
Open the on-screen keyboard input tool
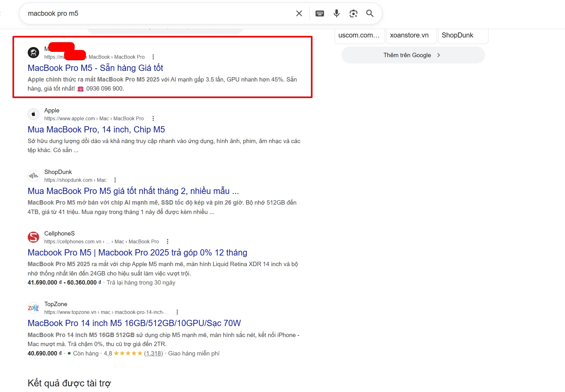pos(320,13)
